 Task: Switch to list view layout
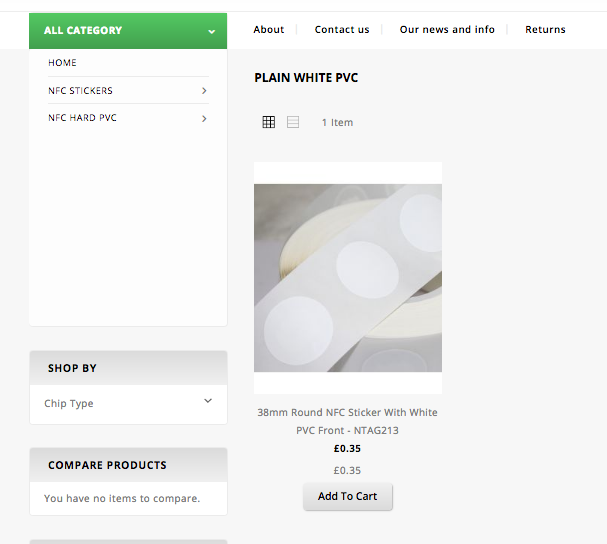293,122
